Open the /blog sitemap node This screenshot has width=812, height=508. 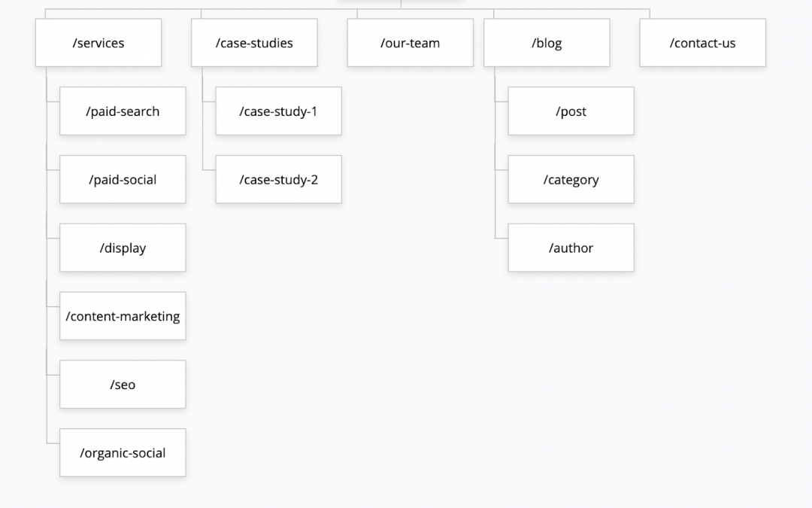pyautogui.click(x=547, y=43)
